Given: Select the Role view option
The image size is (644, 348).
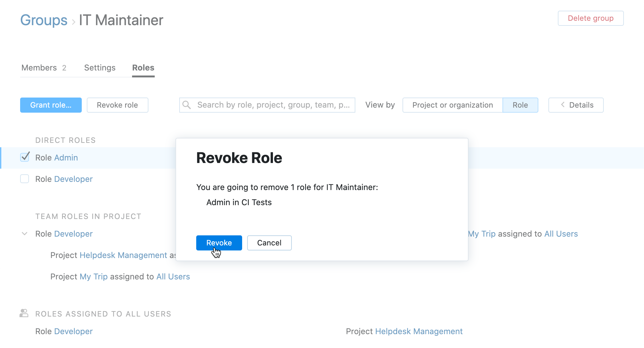Looking at the screenshot, I should (x=520, y=105).
